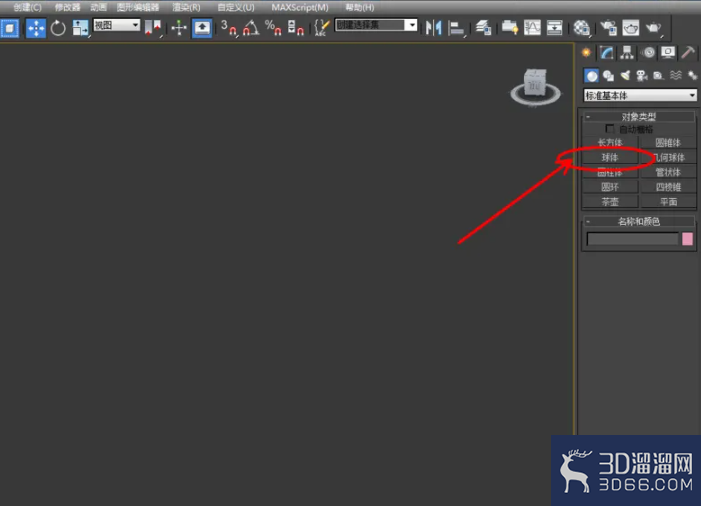Click the 茶壶 teapot button
Screen dimensions: 701x506
[x=610, y=202]
